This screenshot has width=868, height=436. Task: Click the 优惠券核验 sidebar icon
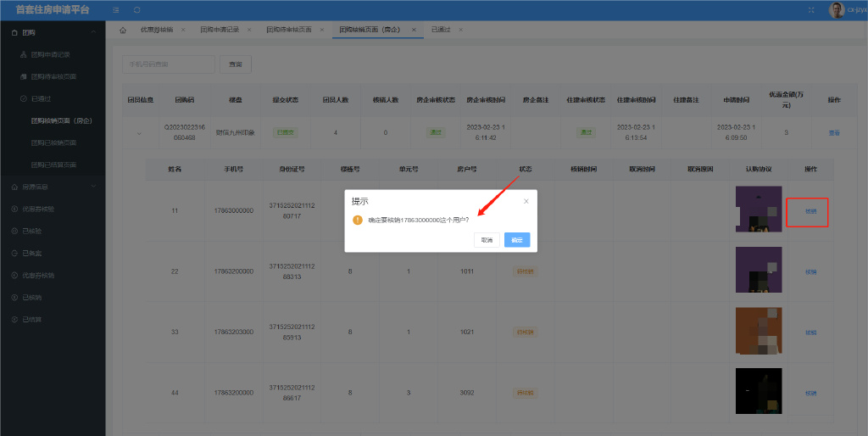point(14,209)
